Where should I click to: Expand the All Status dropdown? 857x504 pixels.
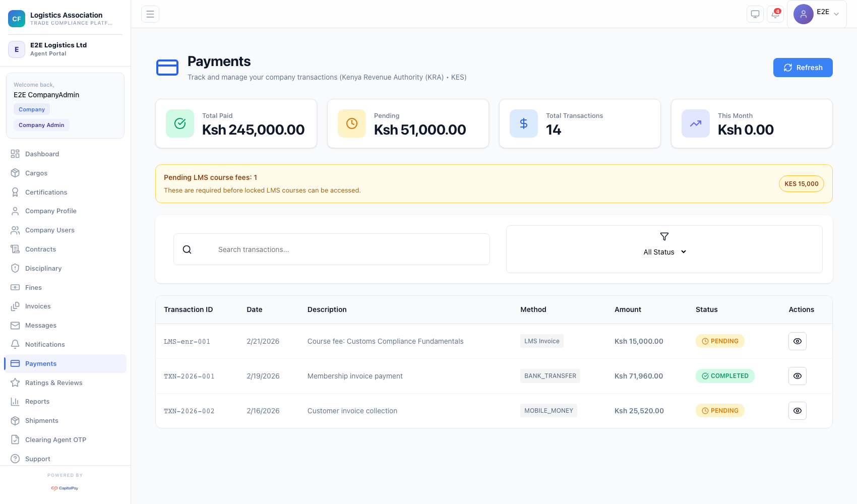[x=664, y=251]
